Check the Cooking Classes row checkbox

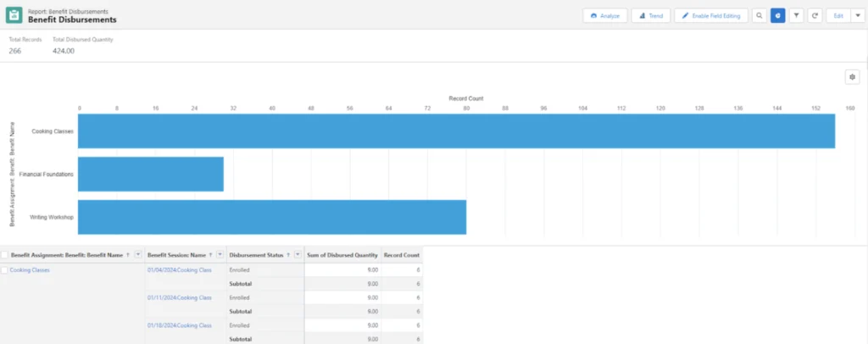tap(5, 269)
